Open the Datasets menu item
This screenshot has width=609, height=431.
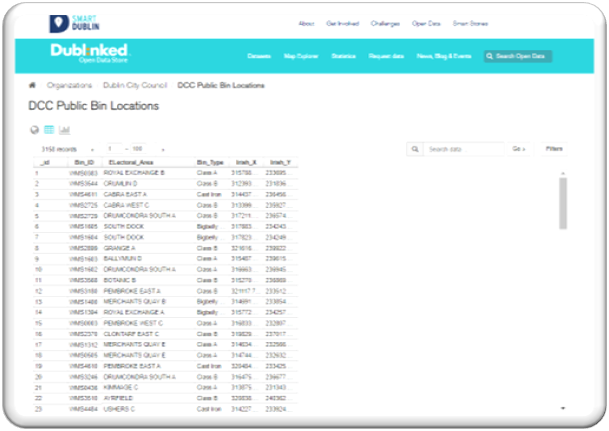[260, 56]
